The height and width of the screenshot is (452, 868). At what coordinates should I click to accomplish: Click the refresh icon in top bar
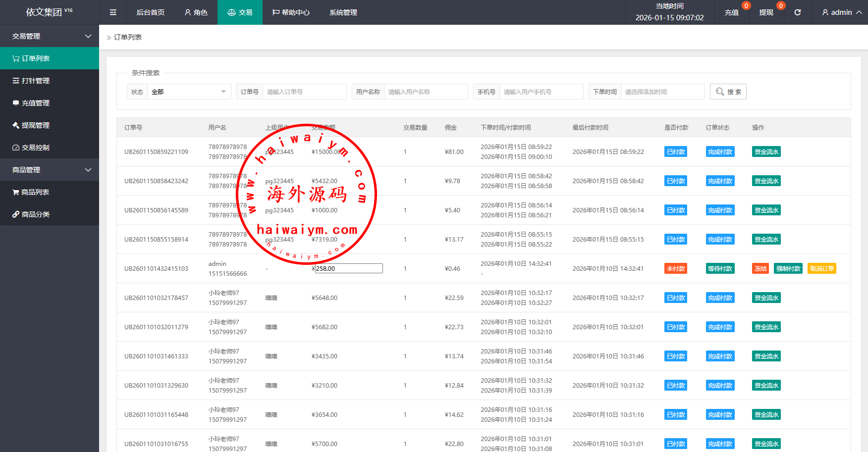click(798, 12)
